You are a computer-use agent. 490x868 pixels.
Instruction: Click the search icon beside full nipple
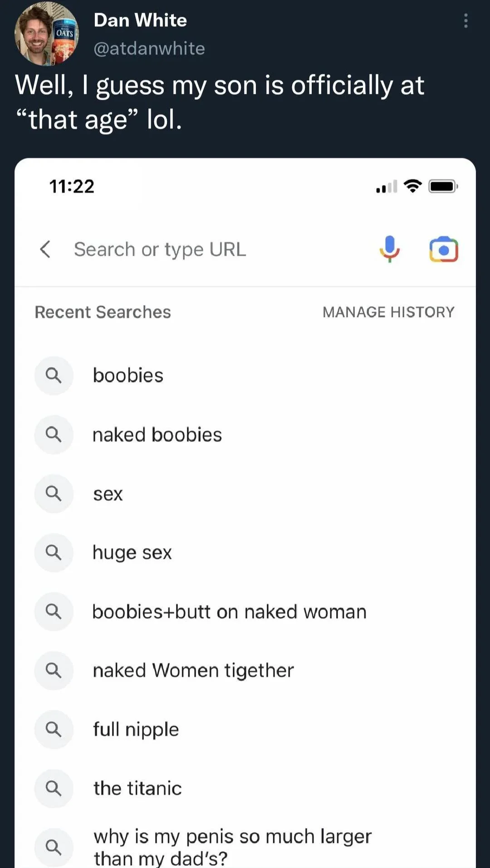[54, 729]
